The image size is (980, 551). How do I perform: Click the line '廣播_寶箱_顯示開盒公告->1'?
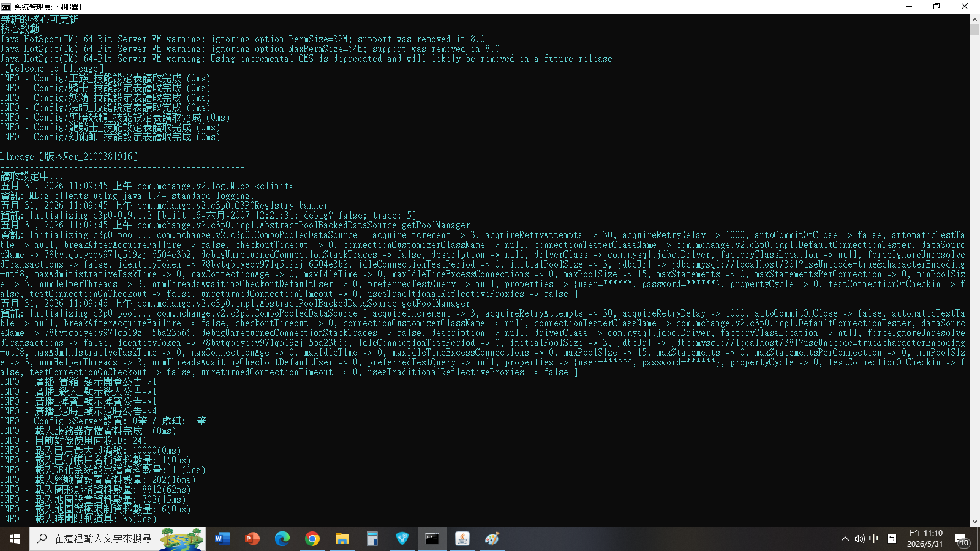click(78, 382)
